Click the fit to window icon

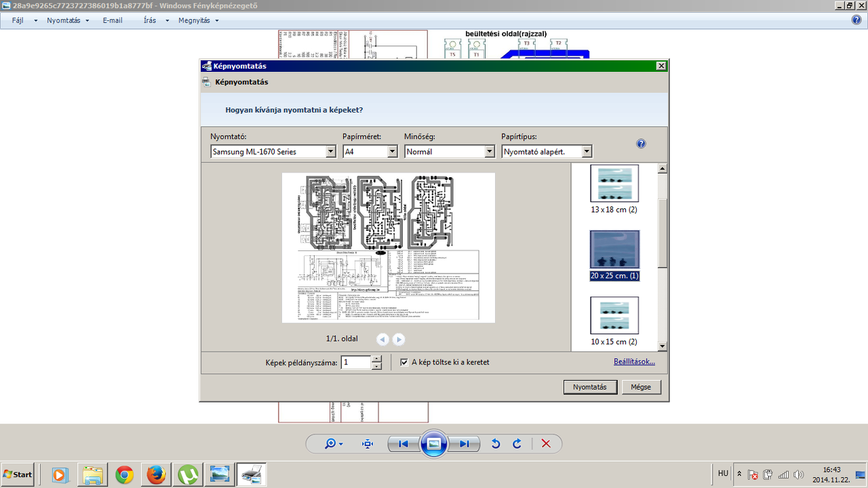(368, 444)
